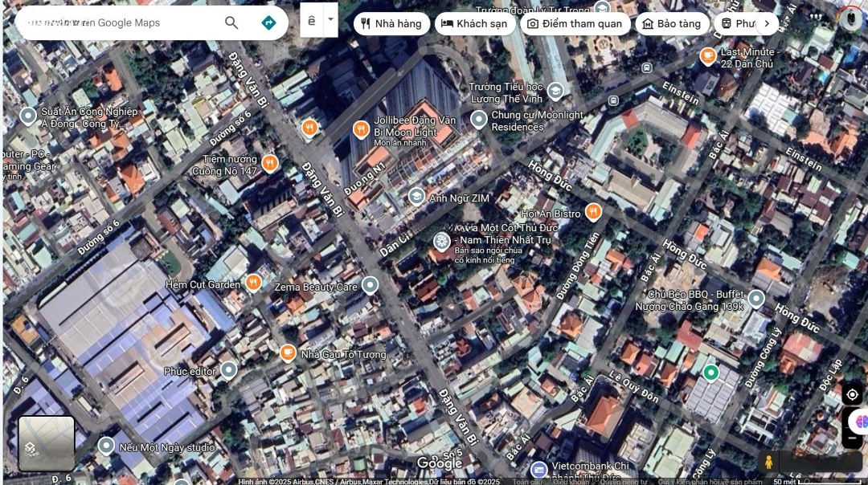Image resolution: width=868 pixels, height=485 pixels.
Task: Click the Jollibee Đặng Văn Bi restaurant pin
Action: tap(361, 130)
